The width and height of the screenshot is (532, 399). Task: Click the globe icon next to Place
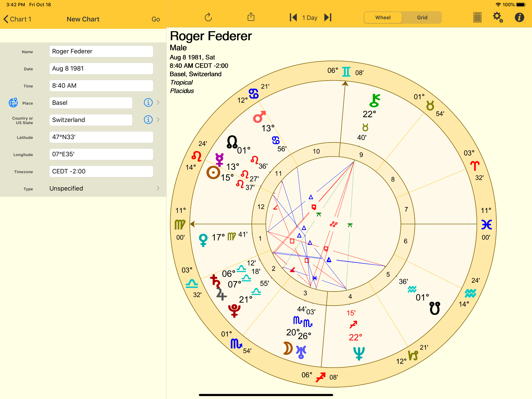coord(13,103)
